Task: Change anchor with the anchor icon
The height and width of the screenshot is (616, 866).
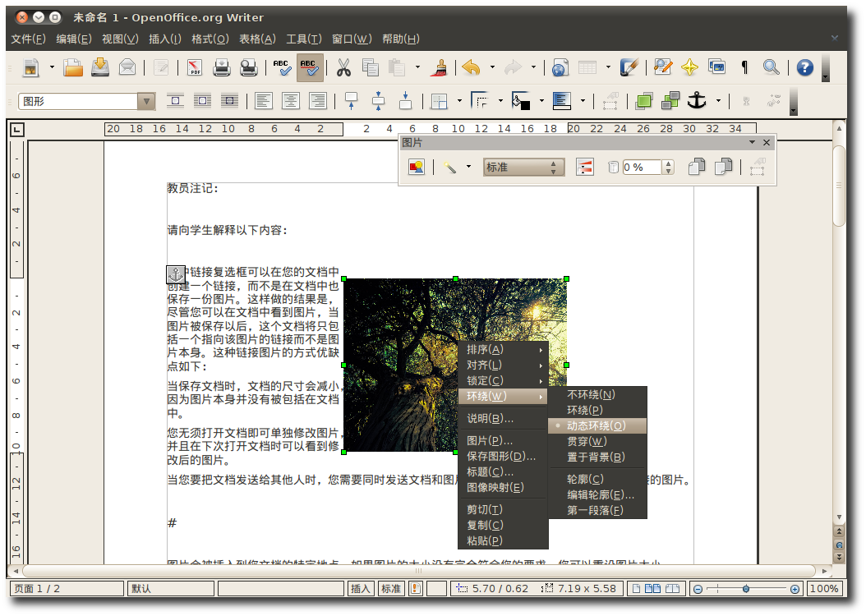Action: 697,101
